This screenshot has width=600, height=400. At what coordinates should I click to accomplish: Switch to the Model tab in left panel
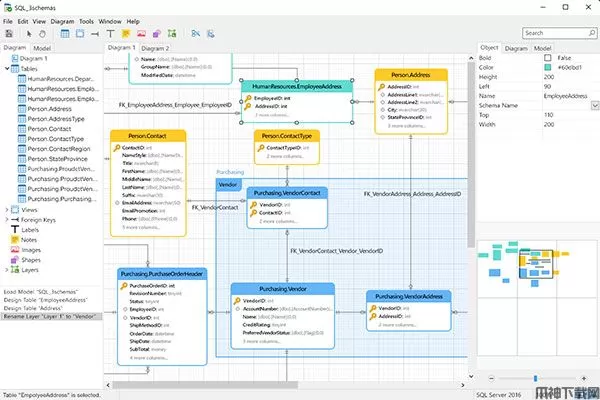click(42, 47)
